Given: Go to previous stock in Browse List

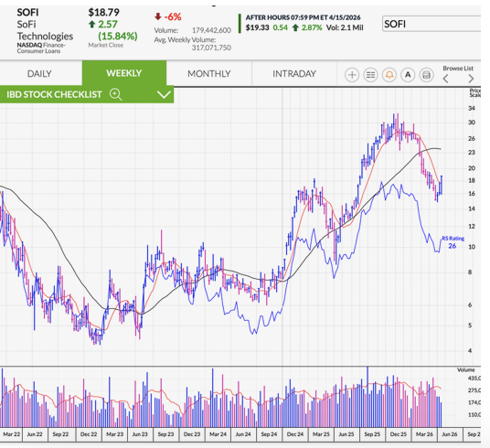Looking at the screenshot, I should point(446,79).
